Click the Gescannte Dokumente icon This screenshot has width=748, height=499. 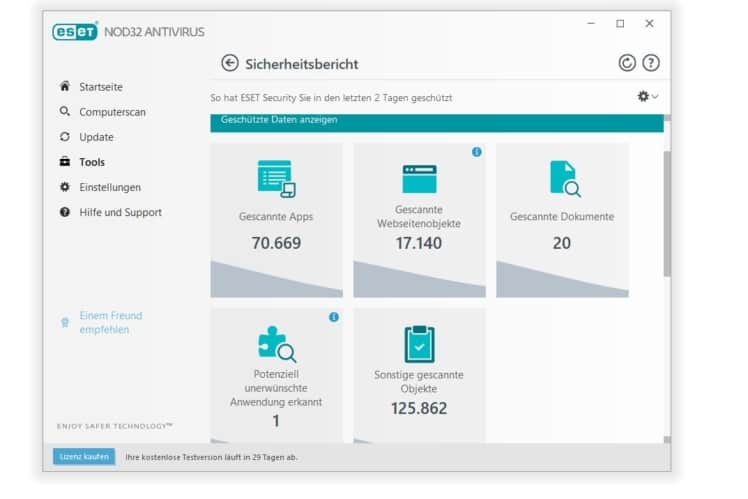tap(565, 179)
